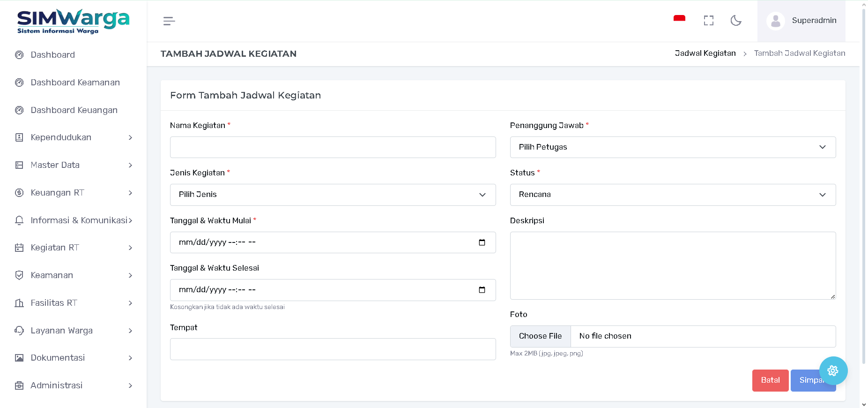Expand the Kependudukan sidebar menu
The width and height of the screenshot is (868, 408).
click(x=73, y=137)
